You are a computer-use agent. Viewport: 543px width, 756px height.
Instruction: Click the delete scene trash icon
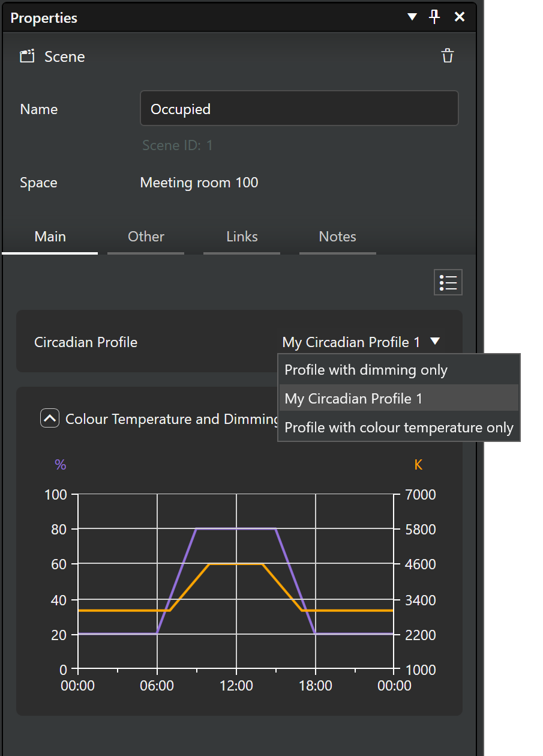(x=448, y=56)
